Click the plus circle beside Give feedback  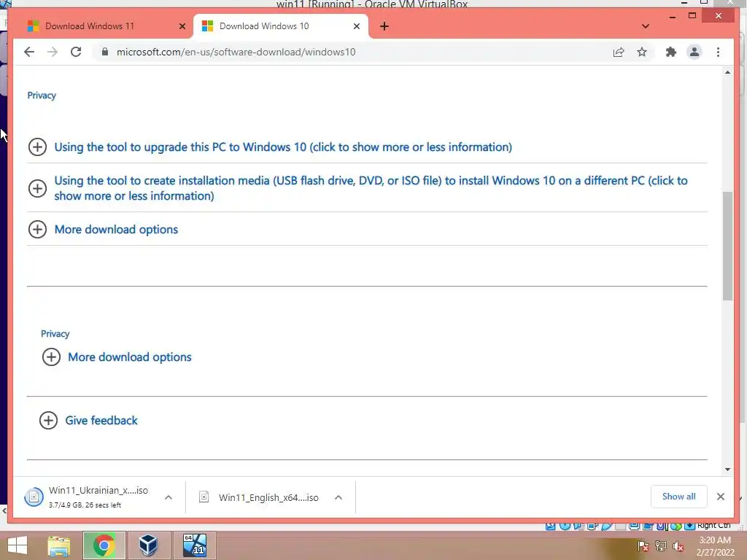tap(48, 420)
